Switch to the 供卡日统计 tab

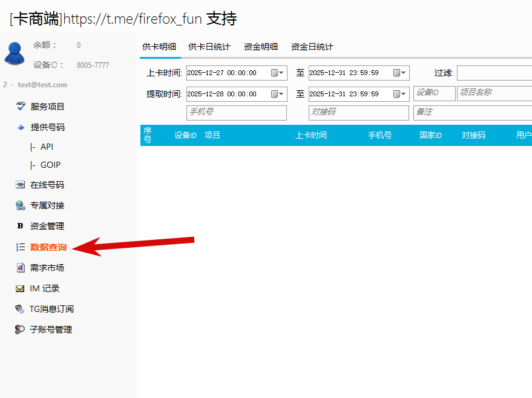click(209, 47)
